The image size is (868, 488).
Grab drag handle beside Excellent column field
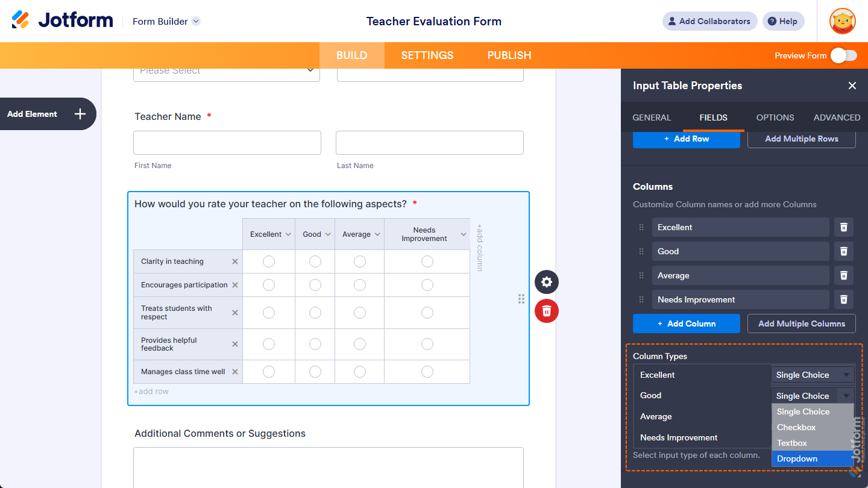point(641,227)
